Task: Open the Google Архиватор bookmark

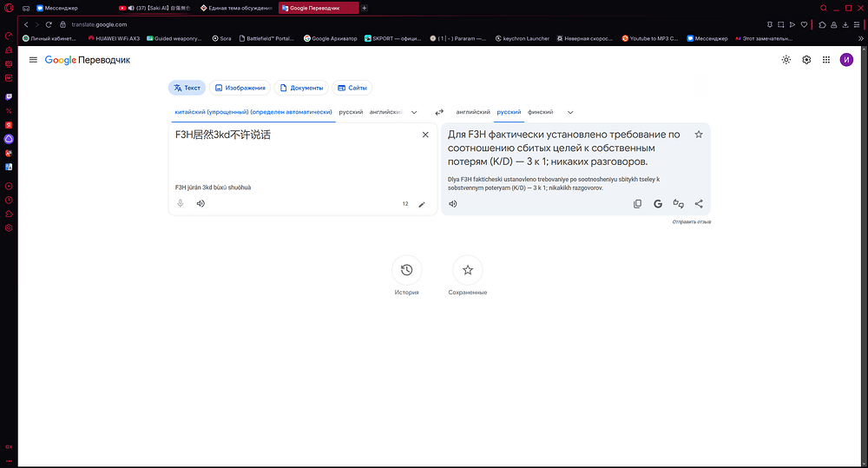Action: click(x=331, y=39)
